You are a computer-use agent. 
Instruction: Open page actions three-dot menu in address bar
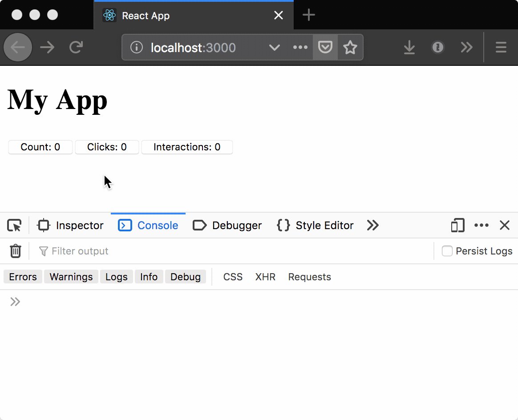(300, 47)
